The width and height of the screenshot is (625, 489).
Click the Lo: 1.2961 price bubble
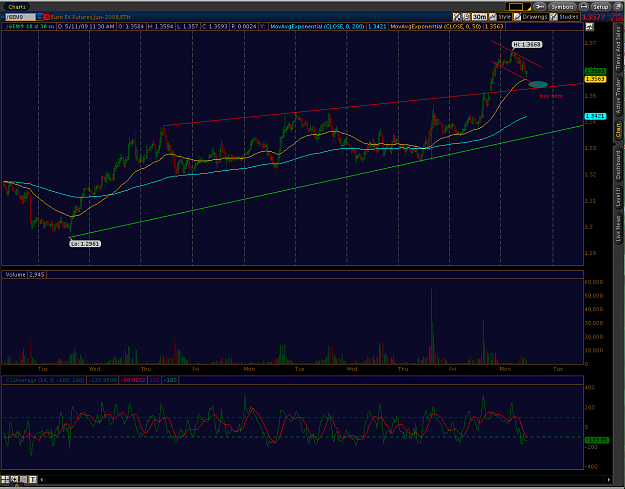tap(85, 244)
